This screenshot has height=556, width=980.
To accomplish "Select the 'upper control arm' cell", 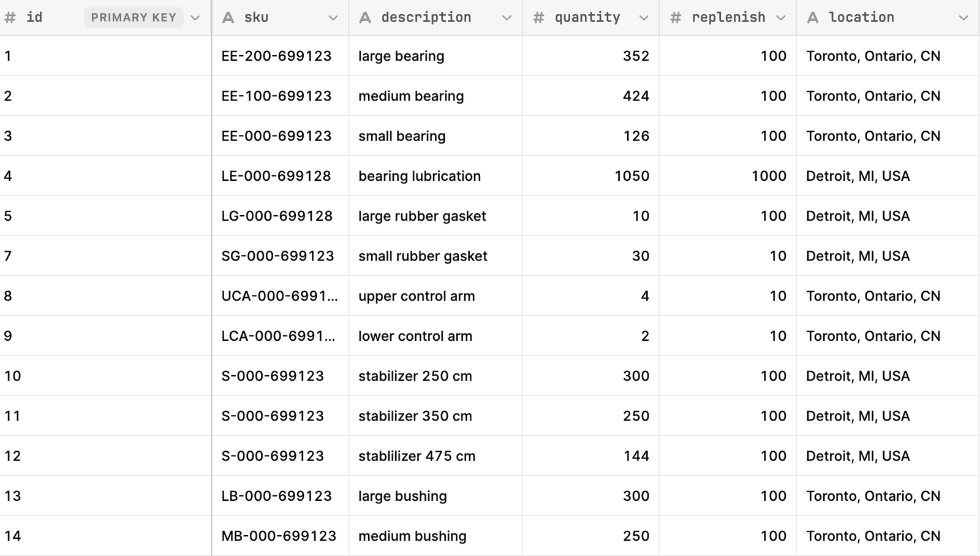I will coord(435,295).
